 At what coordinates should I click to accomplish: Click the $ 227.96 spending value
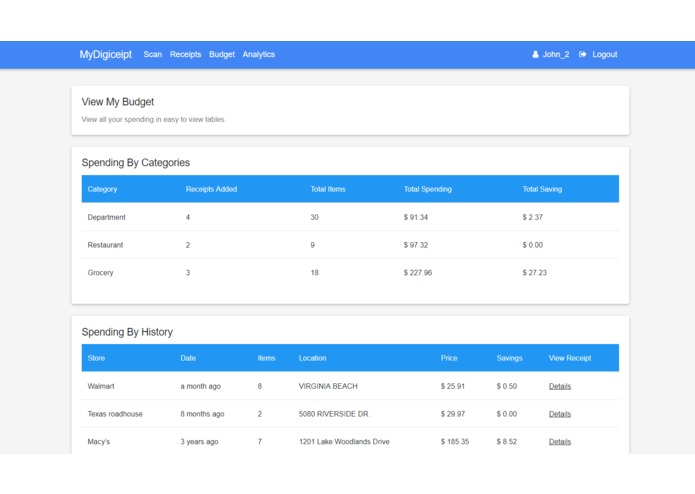tap(418, 273)
